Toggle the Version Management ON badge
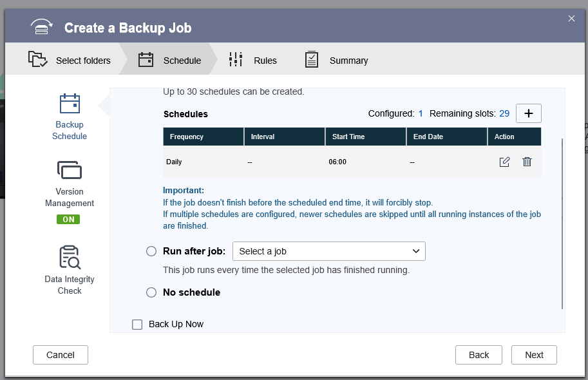The width and height of the screenshot is (588, 380). tap(69, 220)
